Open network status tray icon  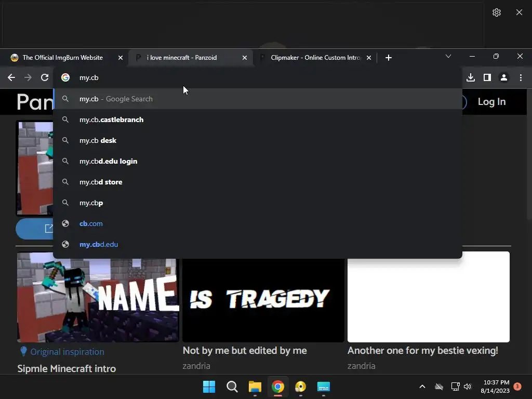tap(455, 387)
